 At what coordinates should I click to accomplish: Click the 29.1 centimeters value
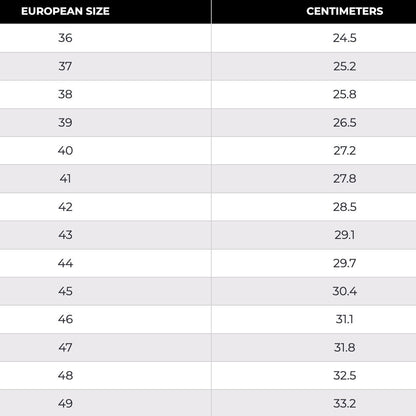(345, 235)
